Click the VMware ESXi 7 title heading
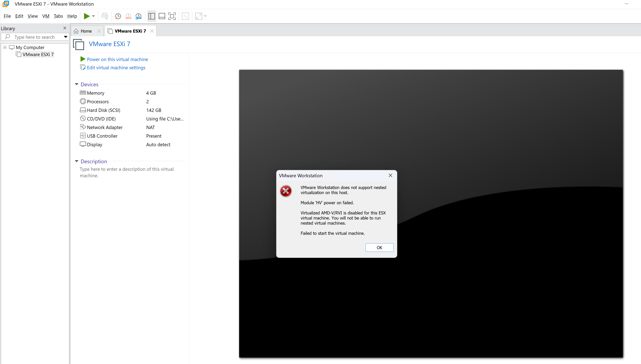Image resolution: width=641 pixels, height=364 pixels. [x=109, y=44]
